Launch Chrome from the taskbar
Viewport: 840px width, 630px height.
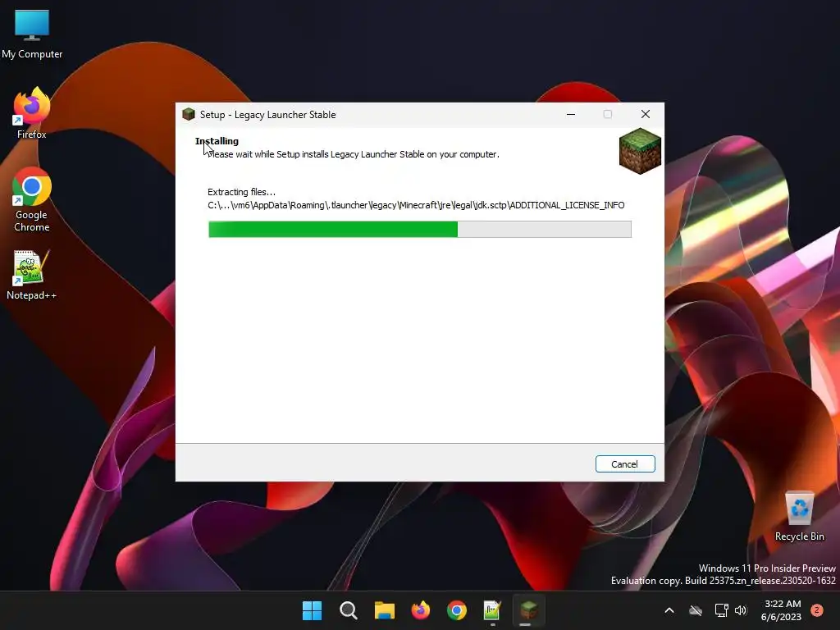click(456, 610)
